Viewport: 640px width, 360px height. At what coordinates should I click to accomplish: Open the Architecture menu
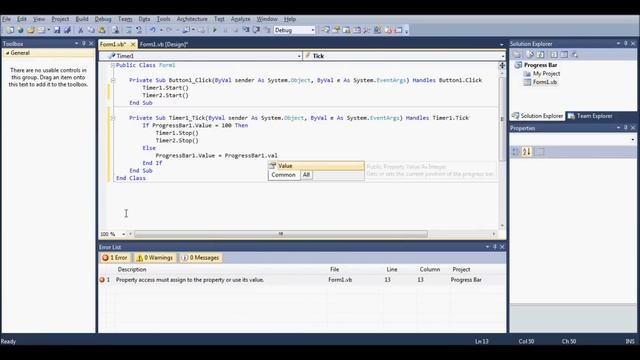tap(192, 19)
